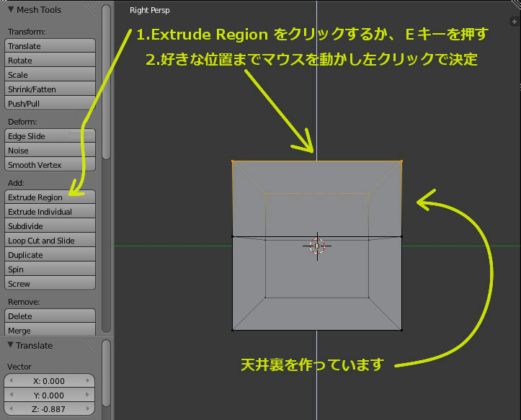
Task: Click the Vector label
Action: point(19,367)
